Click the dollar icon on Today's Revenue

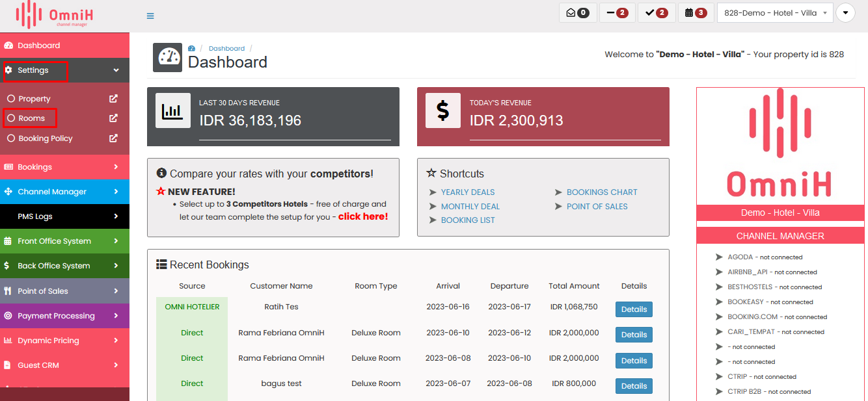pyautogui.click(x=443, y=110)
